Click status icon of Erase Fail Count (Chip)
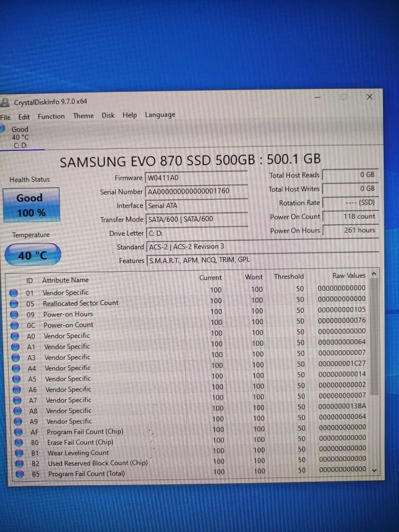399x532 pixels. point(19,443)
